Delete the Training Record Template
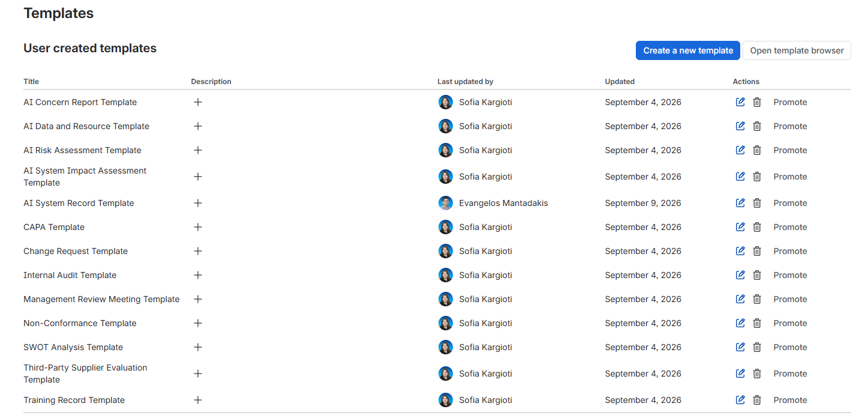868x418 pixels. [x=757, y=400]
